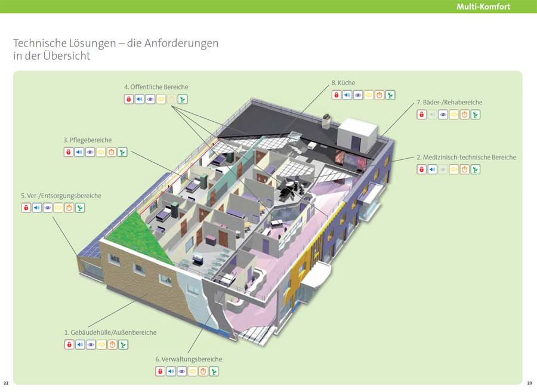
Task: Tap the orange clock icon under Pflegebereiche
Action: tap(112, 152)
